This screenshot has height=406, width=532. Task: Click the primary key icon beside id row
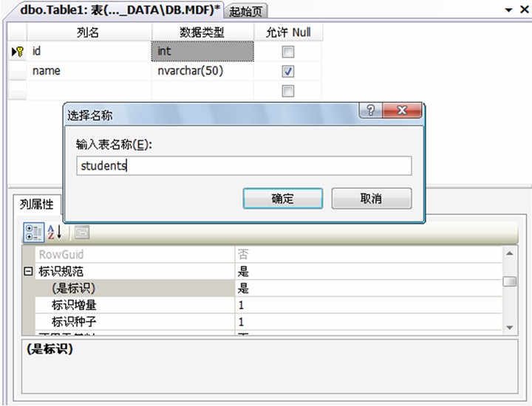tap(18, 52)
